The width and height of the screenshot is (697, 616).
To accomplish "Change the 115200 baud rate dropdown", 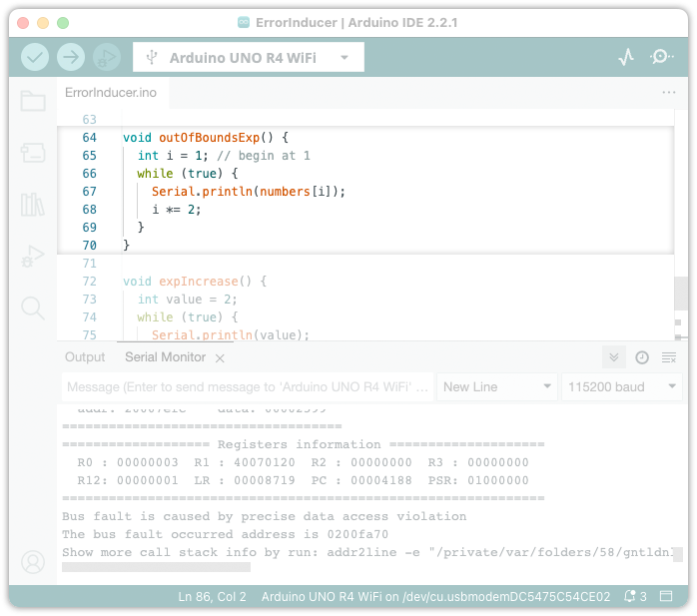I will point(621,387).
